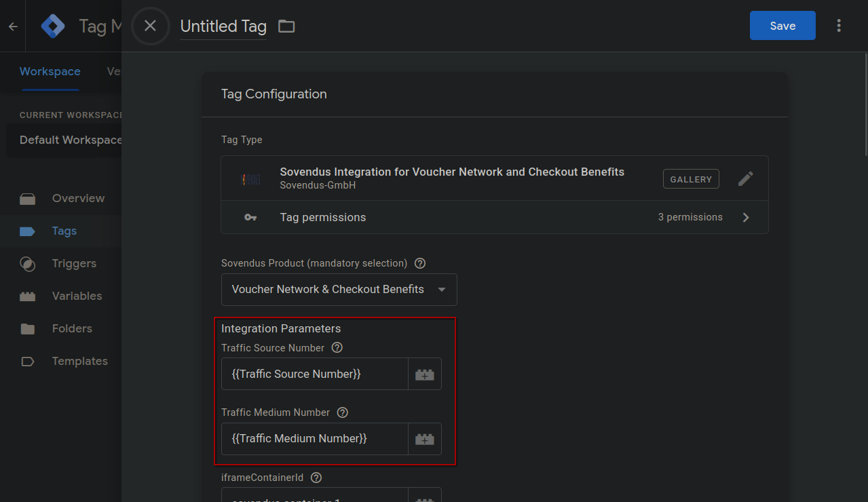Switch to the Workspace tab

[x=50, y=71]
